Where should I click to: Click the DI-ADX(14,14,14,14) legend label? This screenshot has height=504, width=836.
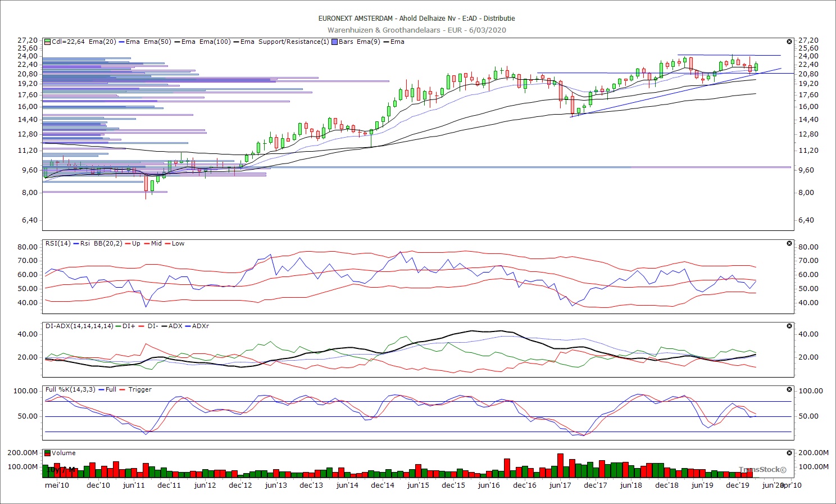point(79,326)
